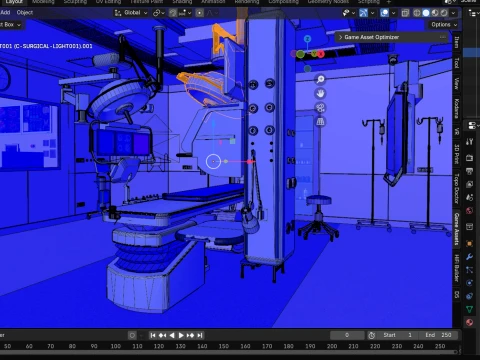The height and width of the screenshot is (360, 480).
Task: Open the Material properties red sphere tab
Action: (x=469, y=322)
